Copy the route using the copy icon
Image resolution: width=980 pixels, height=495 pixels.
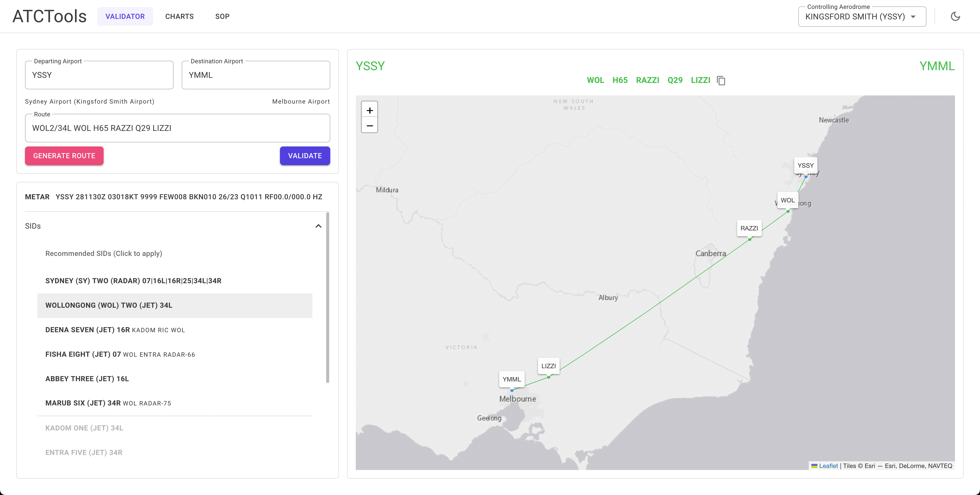722,80
